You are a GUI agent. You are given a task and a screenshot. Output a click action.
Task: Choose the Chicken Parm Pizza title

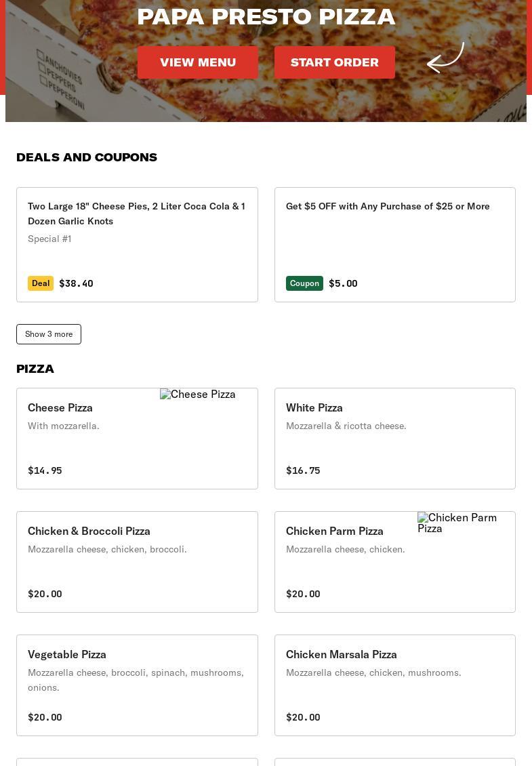(x=335, y=531)
